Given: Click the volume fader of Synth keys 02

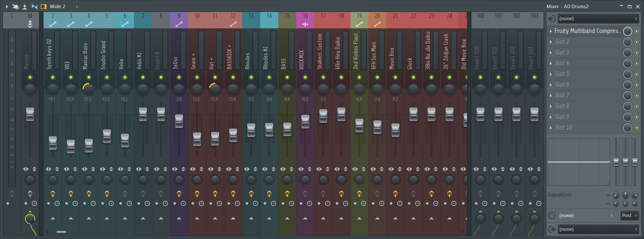Looking at the screenshot, I should (x=53, y=143).
